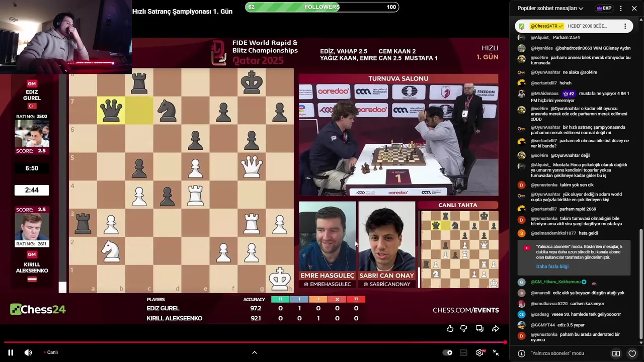644x362 pixels.
Task: Toggle the autoplay switch
Action: [x=447, y=353]
